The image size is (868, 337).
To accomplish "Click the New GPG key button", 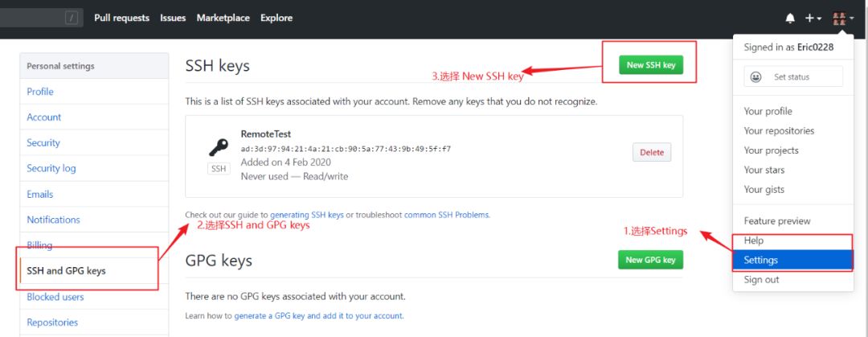I will pyautogui.click(x=650, y=260).
